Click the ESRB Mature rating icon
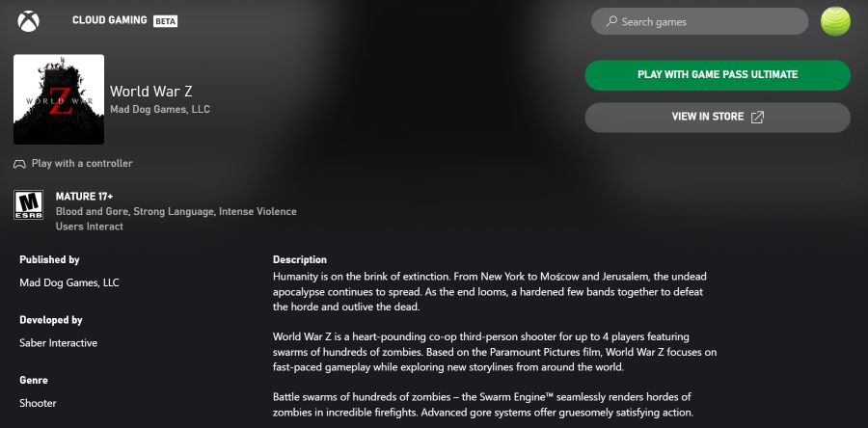Image resolution: width=868 pixels, height=428 pixels. click(x=28, y=203)
